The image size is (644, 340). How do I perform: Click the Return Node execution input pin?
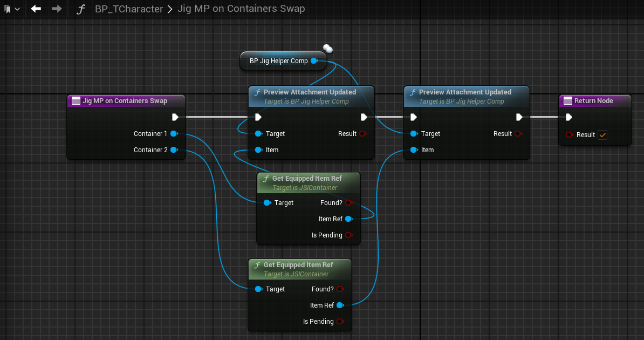[x=569, y=117]
